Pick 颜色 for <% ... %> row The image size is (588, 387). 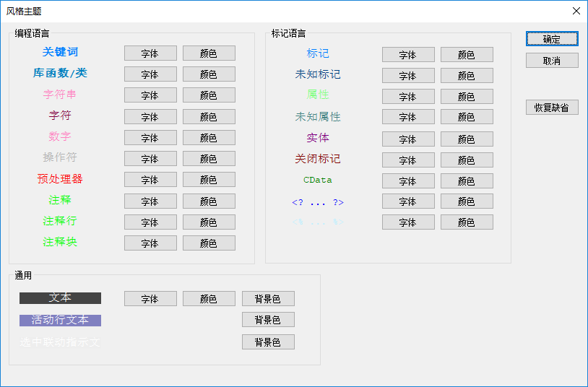point(467,222)
